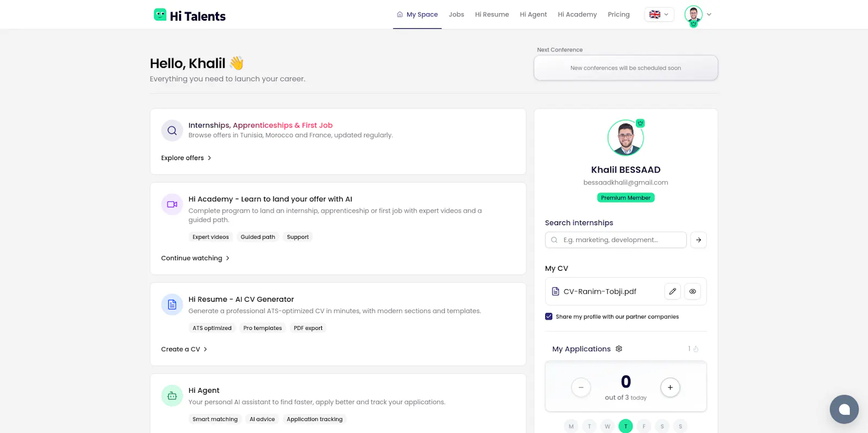Click the Search internships input field
The width and height of the screenshot is (868, 433).
coord(616,240)
